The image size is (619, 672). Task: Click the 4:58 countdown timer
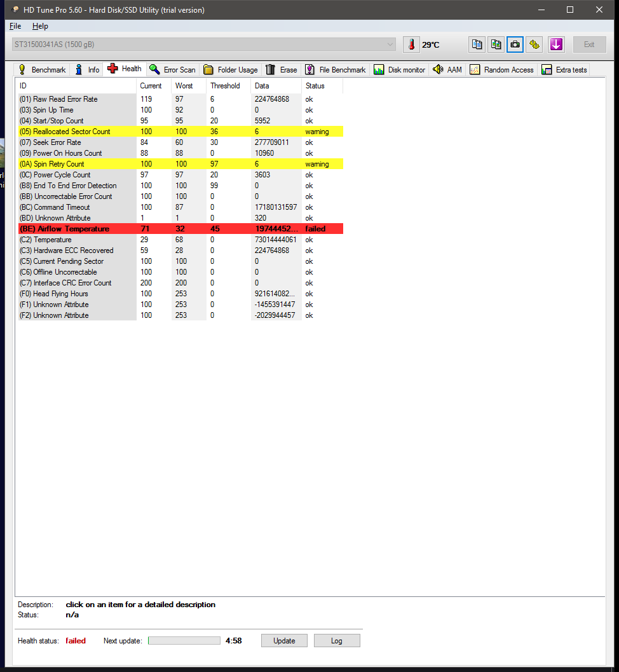[233, 641]
